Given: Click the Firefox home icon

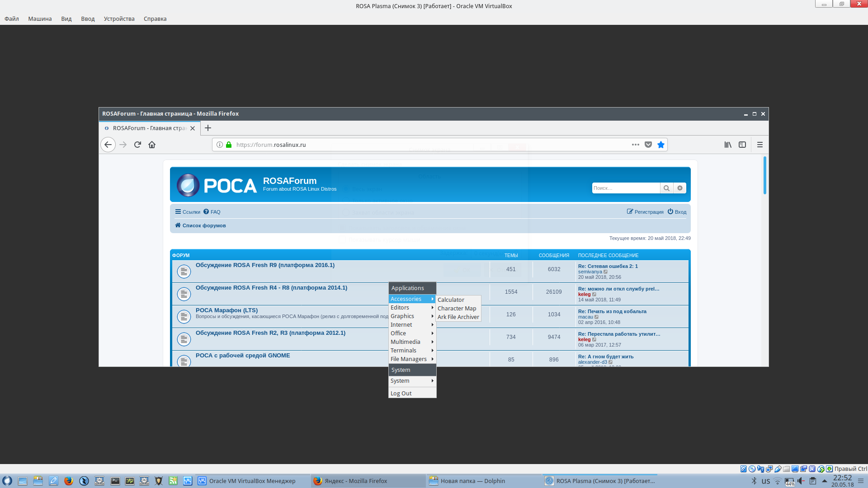Looking at the screenshot, I should [152, 145].
